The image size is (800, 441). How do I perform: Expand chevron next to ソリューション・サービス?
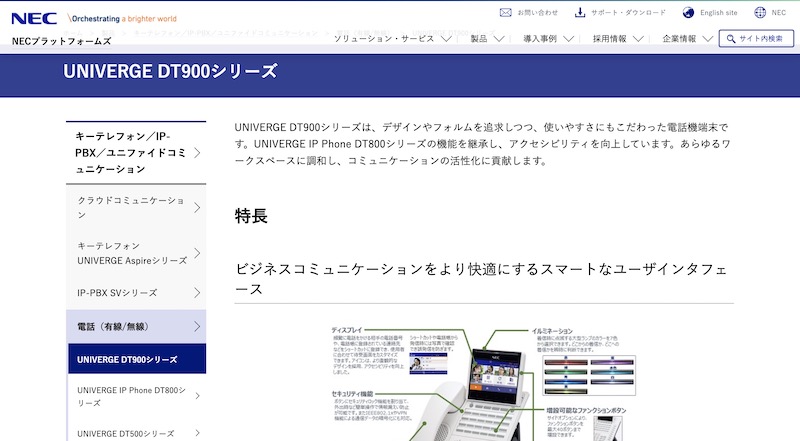[x=446, y=39]
